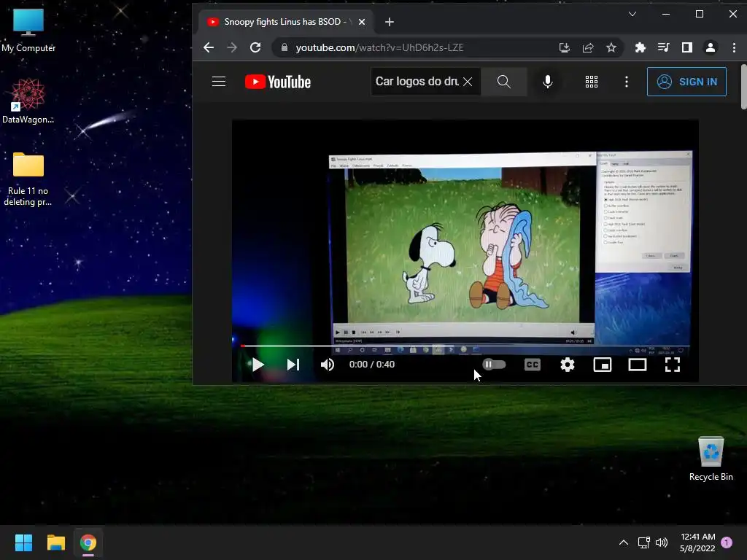Open volume tray icon
Viewport: 747px width, 560px height.
661,542
